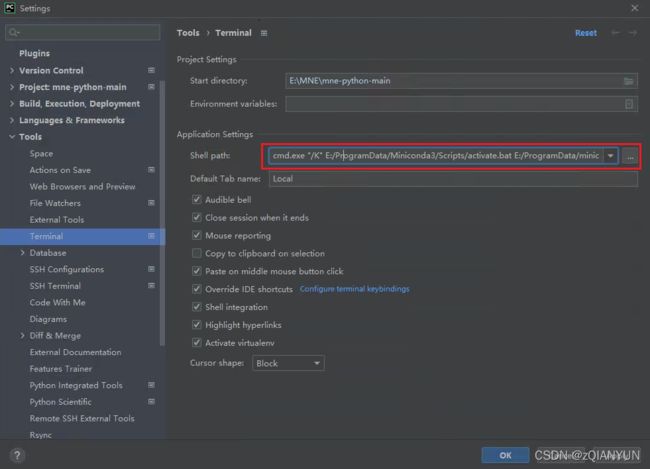Open Web Browsers and Preview settings
Viewport: 650px width, 469px height.
coord(82,187)
